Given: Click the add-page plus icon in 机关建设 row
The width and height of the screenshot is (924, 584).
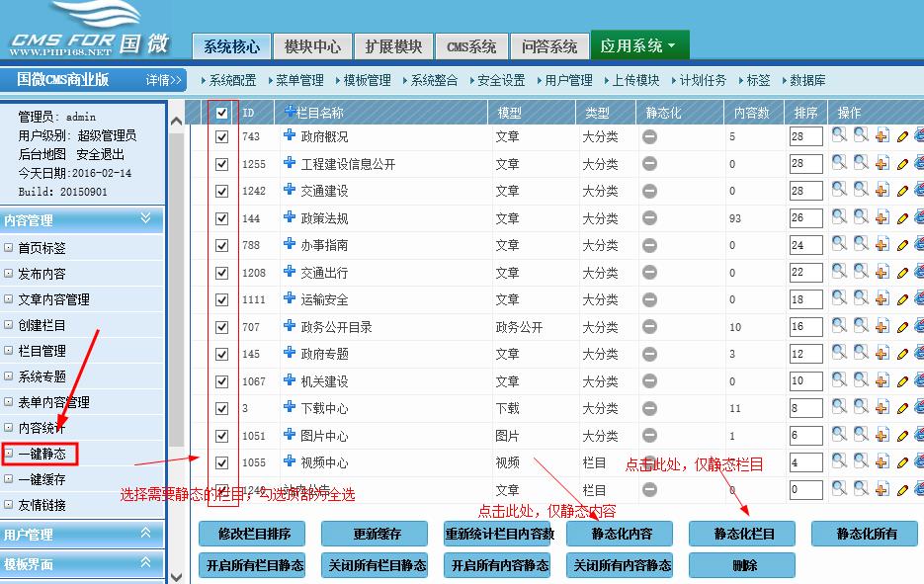Looking at the screenshot, I should [881, 381].
